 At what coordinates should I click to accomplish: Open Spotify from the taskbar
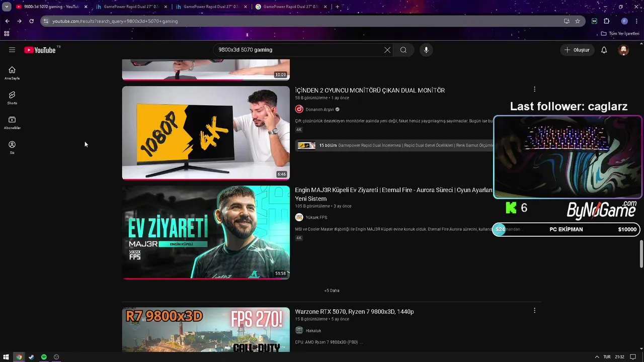(44, 357)
